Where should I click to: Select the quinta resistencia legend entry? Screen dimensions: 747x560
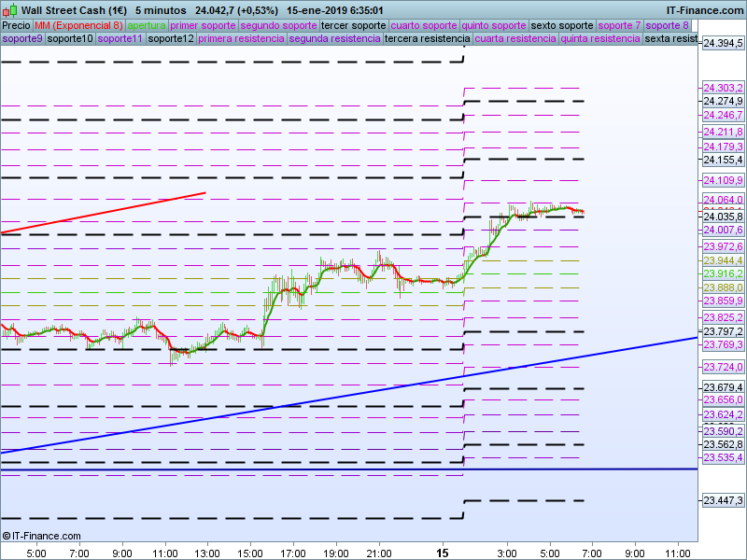click(600, 38)
